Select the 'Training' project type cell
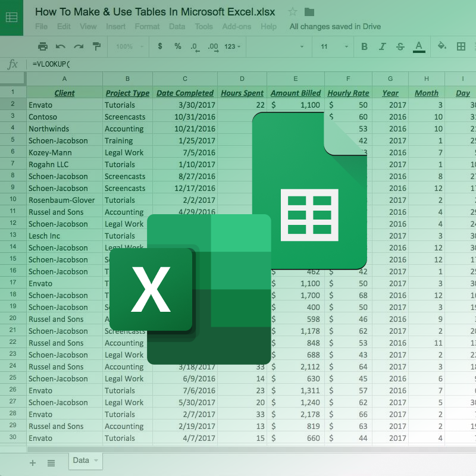Screen dimensions: 476x476 coord(127,140)
